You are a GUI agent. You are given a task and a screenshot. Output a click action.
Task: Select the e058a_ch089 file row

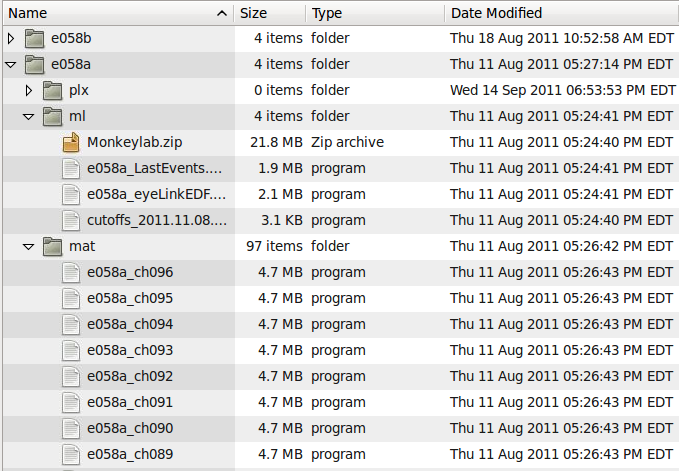click(x=130, y=454)
